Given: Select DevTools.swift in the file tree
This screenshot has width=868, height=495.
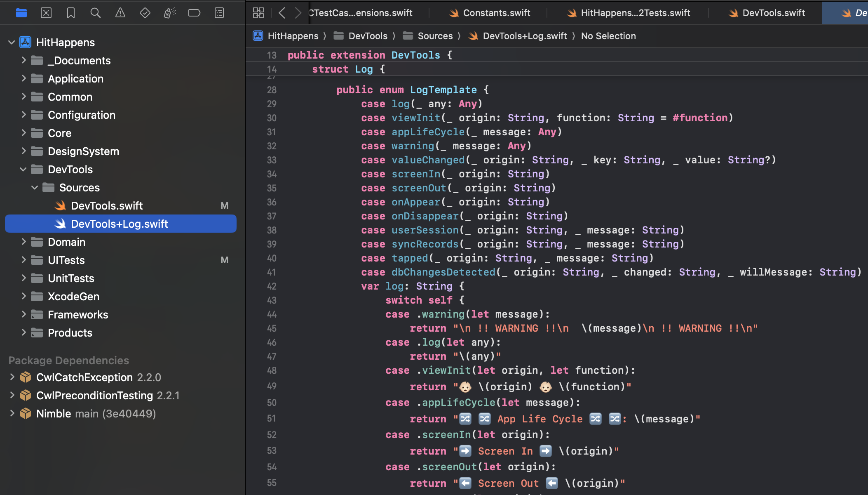Looking at the screenshot, I should 106,205.
